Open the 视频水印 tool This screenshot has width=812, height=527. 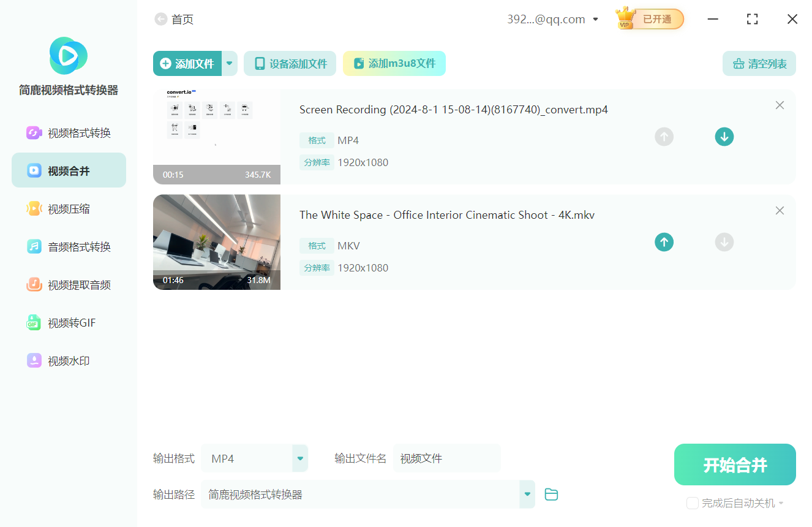coord(68,360)
